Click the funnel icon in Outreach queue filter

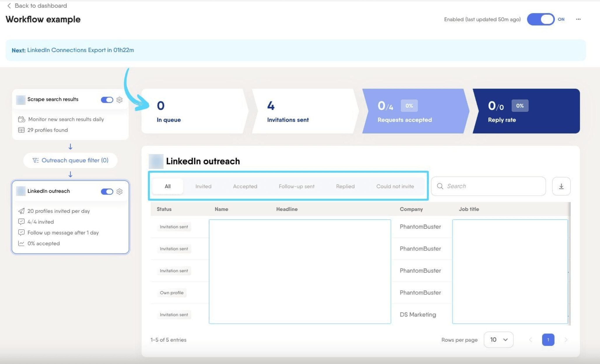click(x=36, y=160)
